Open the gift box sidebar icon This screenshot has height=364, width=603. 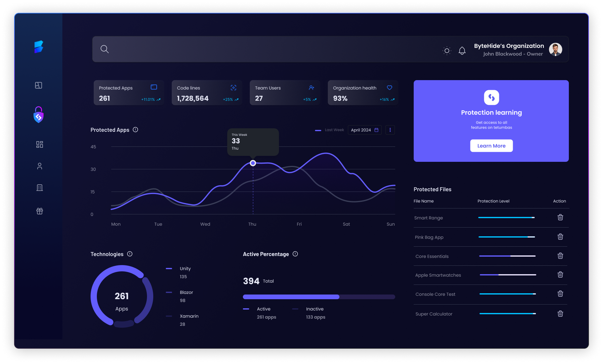[x=39, y=211]
